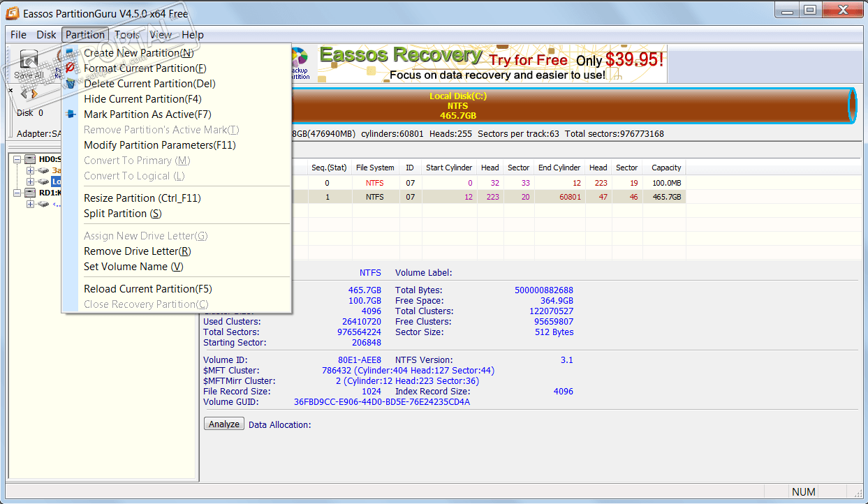Click the Analyze button
Viewport: 868px width, 504px height.
point(224,424)
